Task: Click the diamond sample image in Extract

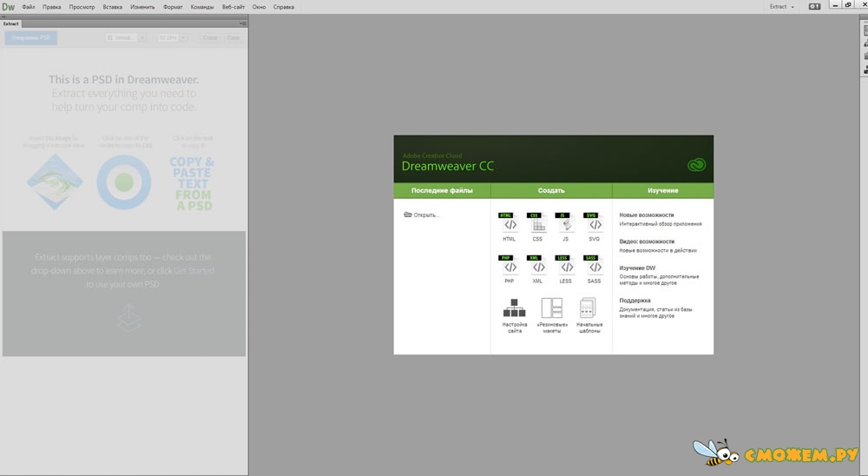Action: click(55, 182)
